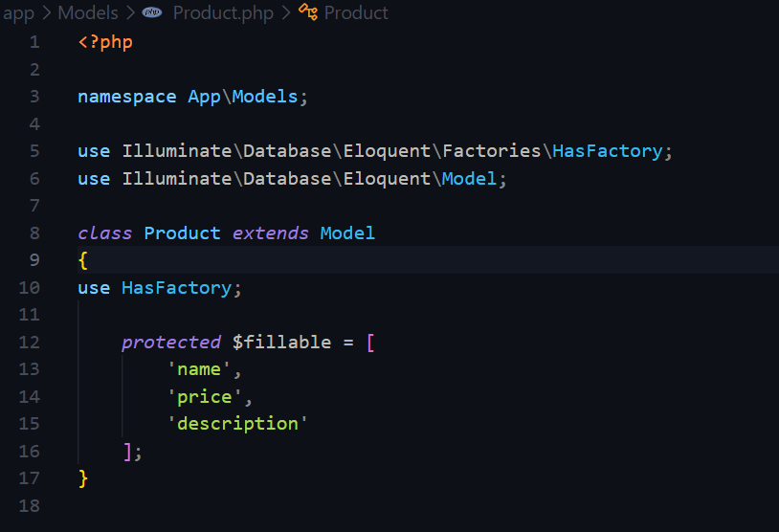Click line number 1 in gutter
Image resolution: width=779 pixels, height=532 pixels.
click(x=34, y=42)
